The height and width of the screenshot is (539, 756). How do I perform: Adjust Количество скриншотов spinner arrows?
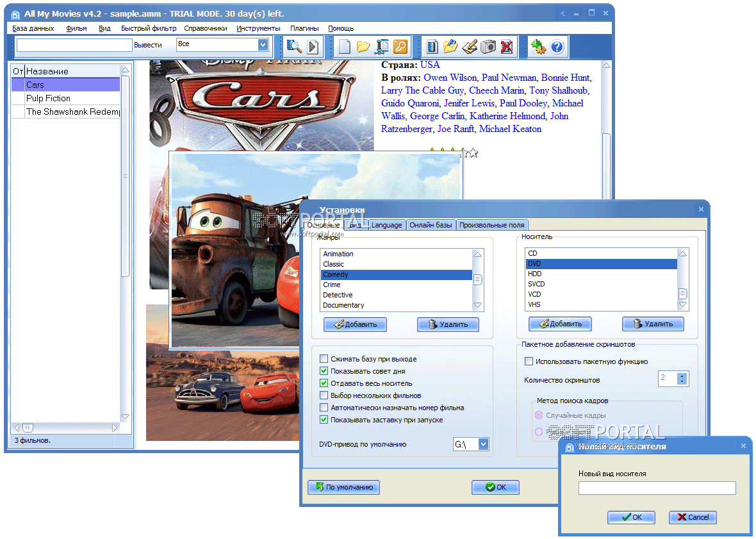click(x=682, y=379)
